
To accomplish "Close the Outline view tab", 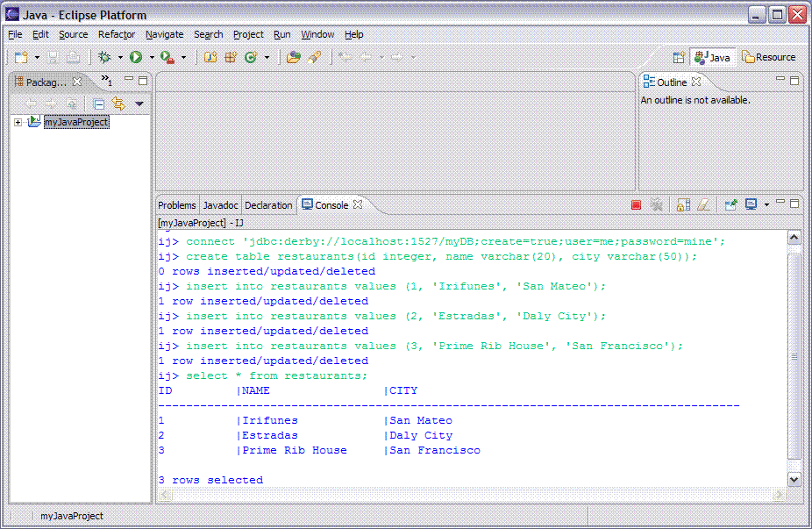I will pos(696,82).
